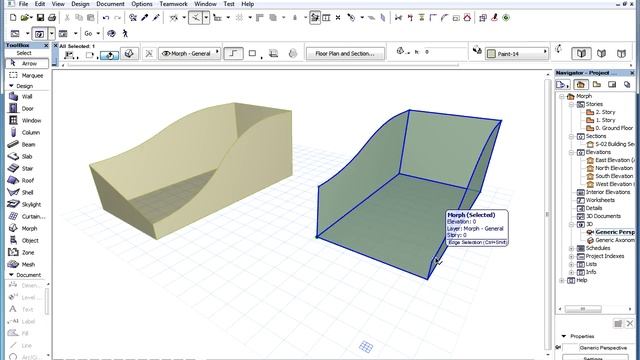Open the Morph - General layer dropdown
Image resolution: width=640 pixels, height=360 pixels.
point(189,53)
